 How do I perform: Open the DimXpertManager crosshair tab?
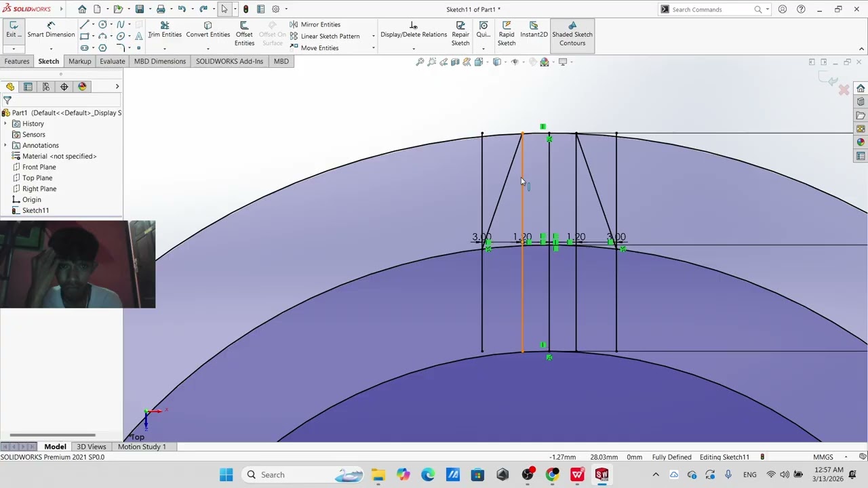point(64,87)
